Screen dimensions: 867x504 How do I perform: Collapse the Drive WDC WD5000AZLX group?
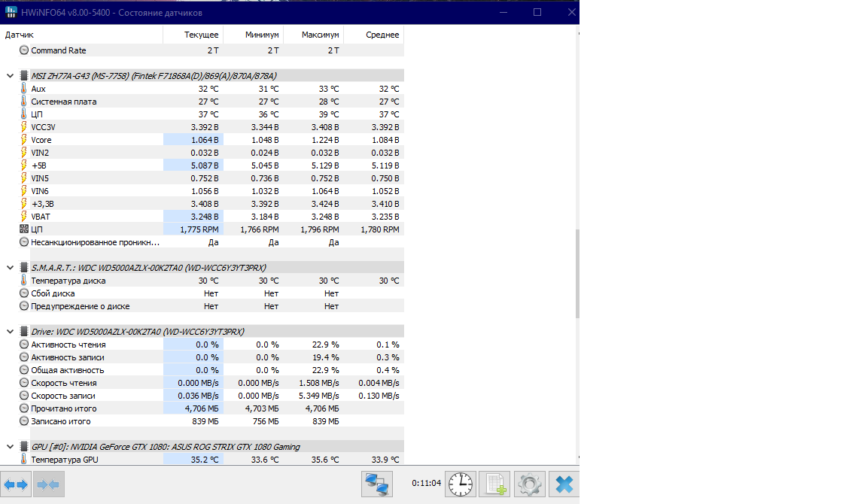coord(10,332)
